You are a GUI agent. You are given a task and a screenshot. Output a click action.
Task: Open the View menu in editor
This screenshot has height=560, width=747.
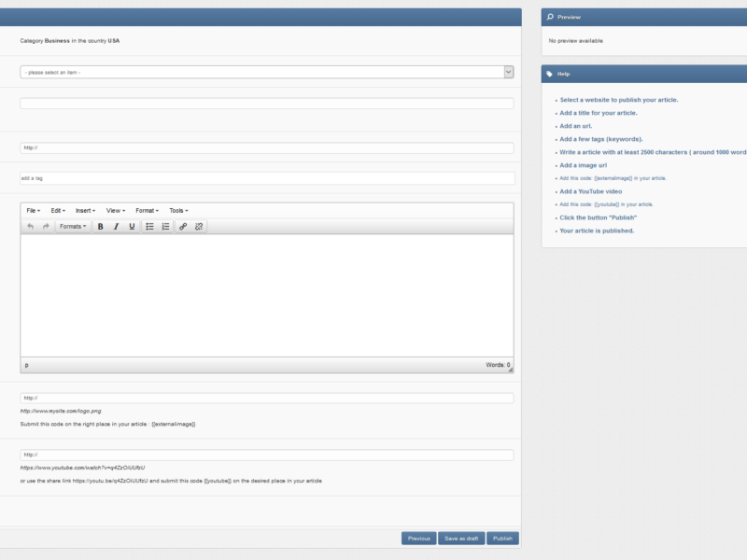pos(116,211)
